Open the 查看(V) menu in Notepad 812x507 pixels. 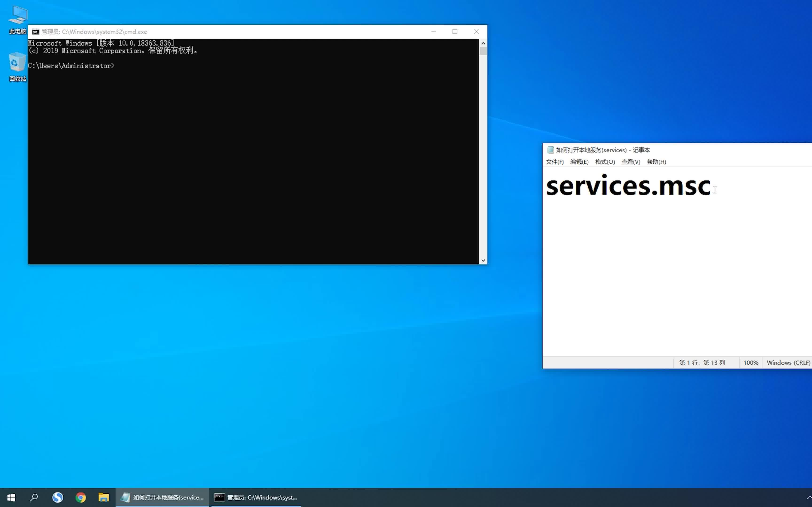630,162
